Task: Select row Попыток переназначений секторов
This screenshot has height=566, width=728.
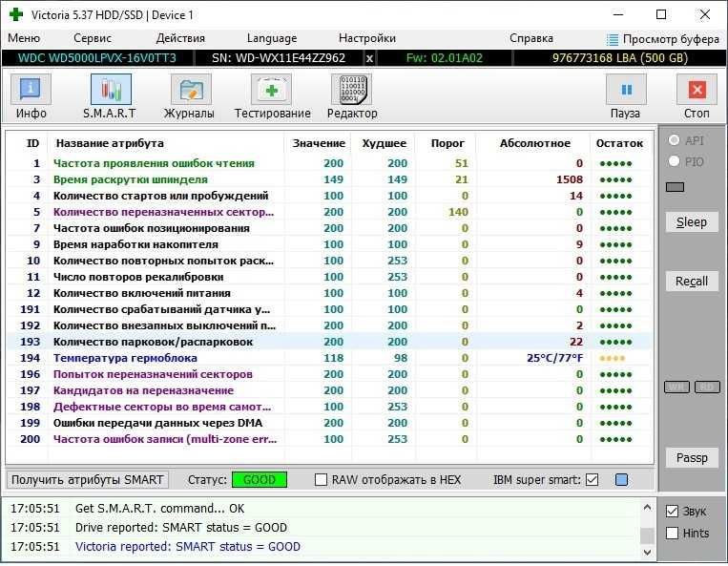Action: (x=329, y=375)
